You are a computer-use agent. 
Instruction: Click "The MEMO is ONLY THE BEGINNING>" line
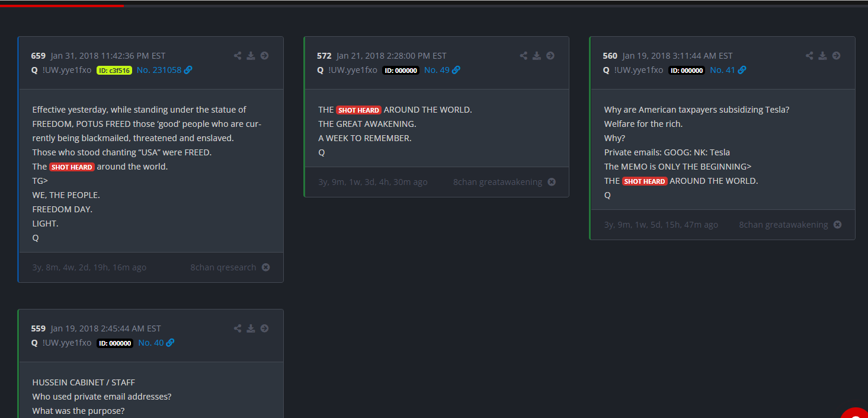678,167
